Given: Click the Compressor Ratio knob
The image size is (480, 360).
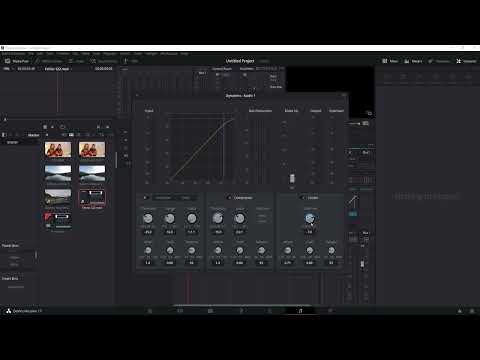Looking at the screenshot, I should (240, 218).
